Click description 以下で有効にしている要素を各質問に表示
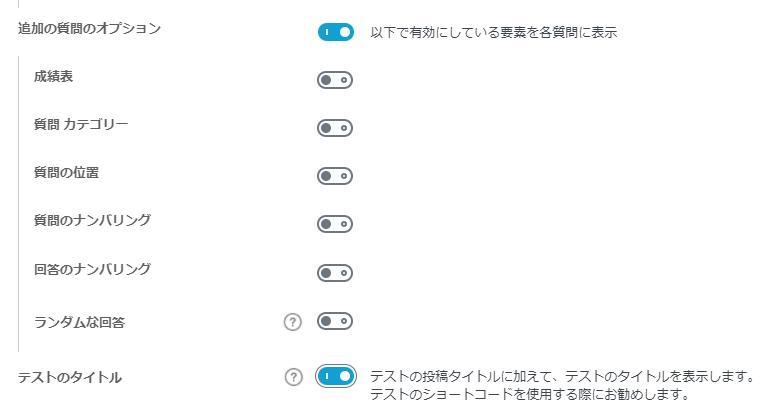The image size is (782, 420). (x=494, y=32)
